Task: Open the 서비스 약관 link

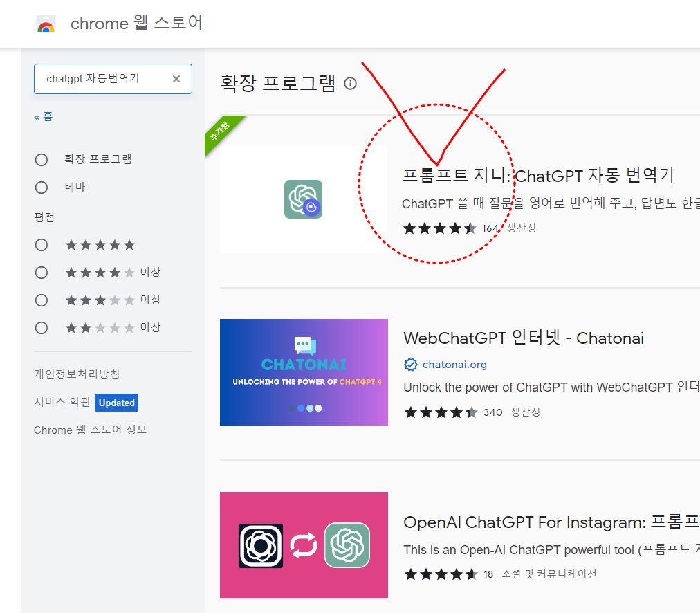Action: pos(62,402)
